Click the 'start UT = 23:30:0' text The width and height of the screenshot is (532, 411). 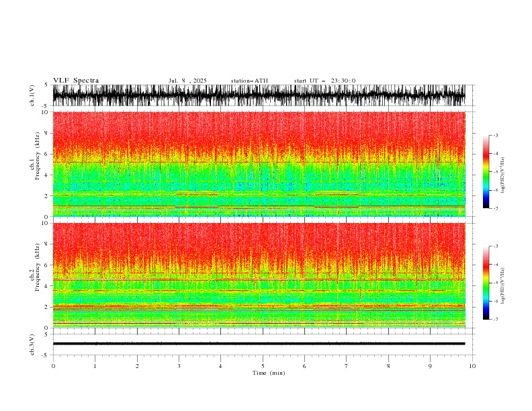pos(324,81)
